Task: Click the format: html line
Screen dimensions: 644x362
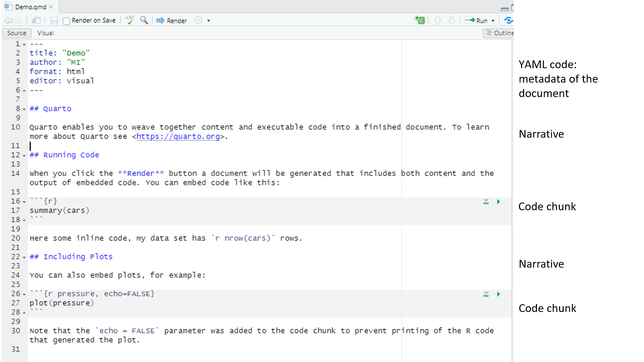Action: 57,72
